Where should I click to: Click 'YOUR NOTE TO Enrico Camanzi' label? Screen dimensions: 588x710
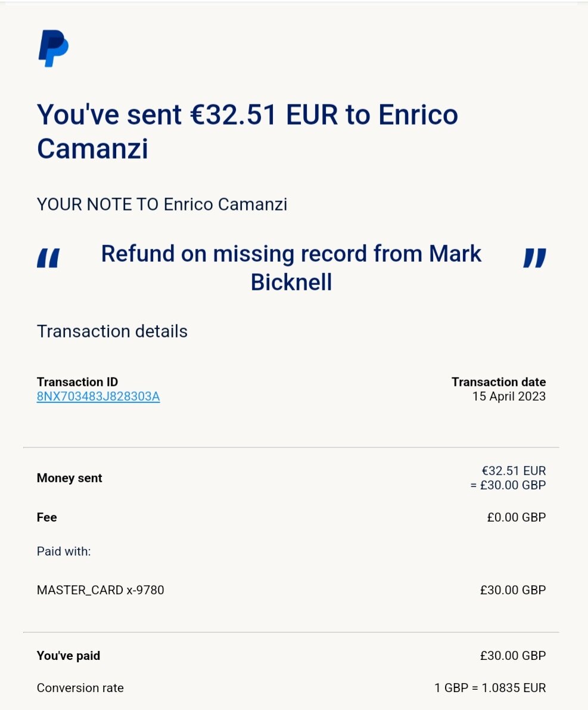tap(162, 204)
